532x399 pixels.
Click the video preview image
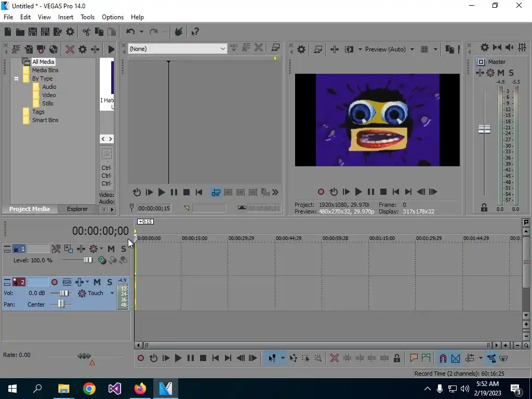pyautogui.click(x=377, y=120)
